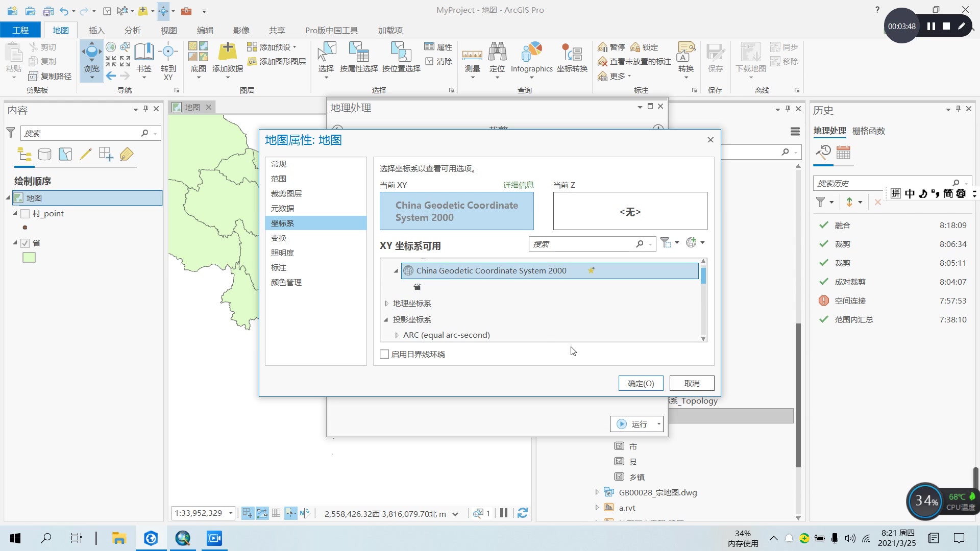Expand the ARC (equal arc-second) node

pyautogui.click(x=397, y=335)
